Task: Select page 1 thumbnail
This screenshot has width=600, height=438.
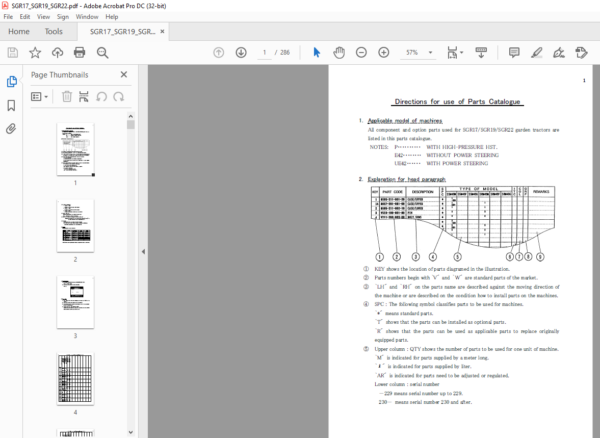Action: point(75,150)
